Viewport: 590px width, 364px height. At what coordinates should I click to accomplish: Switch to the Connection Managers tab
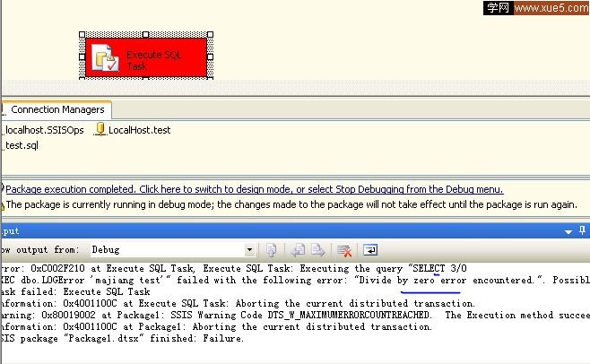(x=57, y=109)
